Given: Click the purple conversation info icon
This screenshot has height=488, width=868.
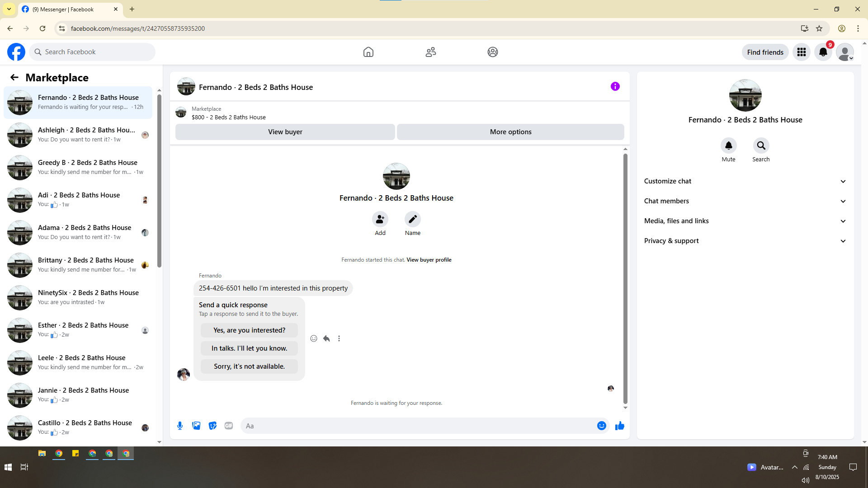Looking at the screenshot, I should [615, 86].
